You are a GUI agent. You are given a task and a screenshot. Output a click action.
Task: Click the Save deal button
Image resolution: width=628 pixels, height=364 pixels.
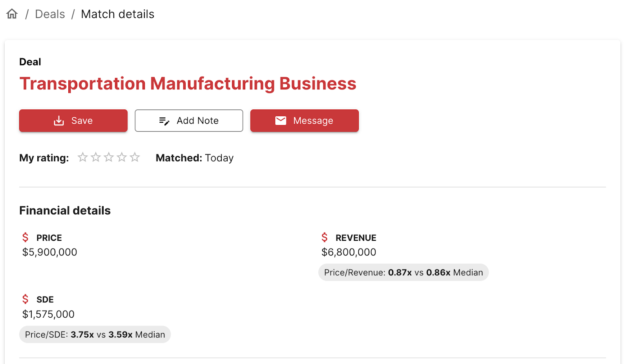point(73,120)
